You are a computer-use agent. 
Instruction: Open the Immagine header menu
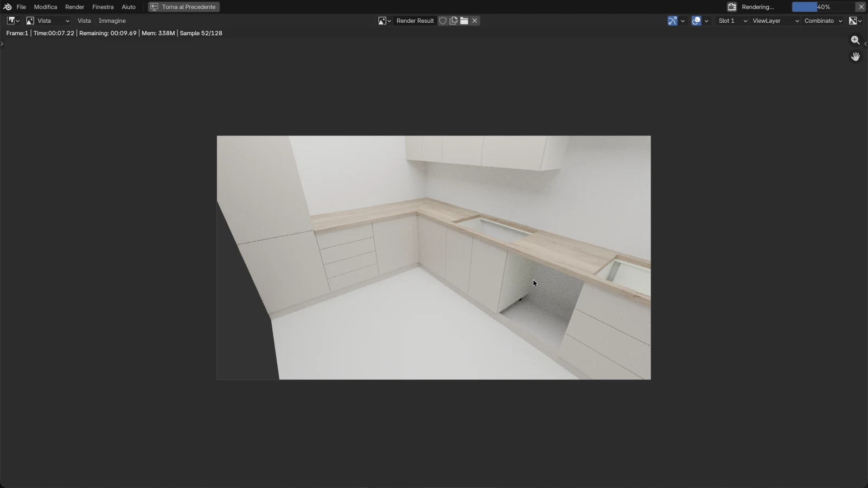112,21
